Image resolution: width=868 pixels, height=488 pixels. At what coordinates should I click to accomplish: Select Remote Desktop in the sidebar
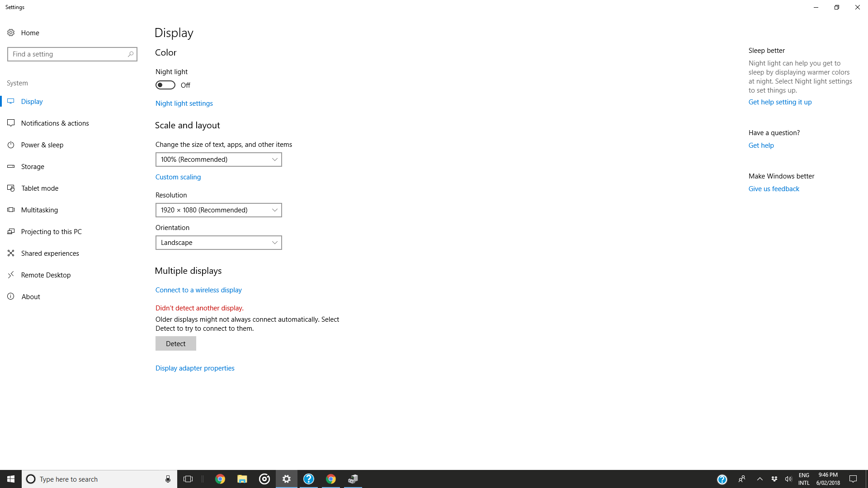click(46, 275)
